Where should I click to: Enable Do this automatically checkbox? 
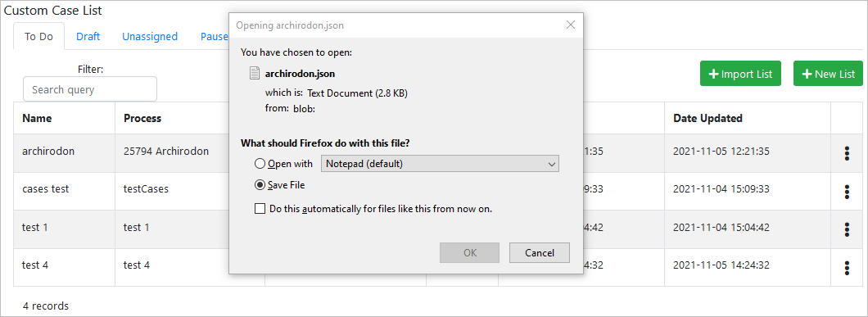click(260, 209)
